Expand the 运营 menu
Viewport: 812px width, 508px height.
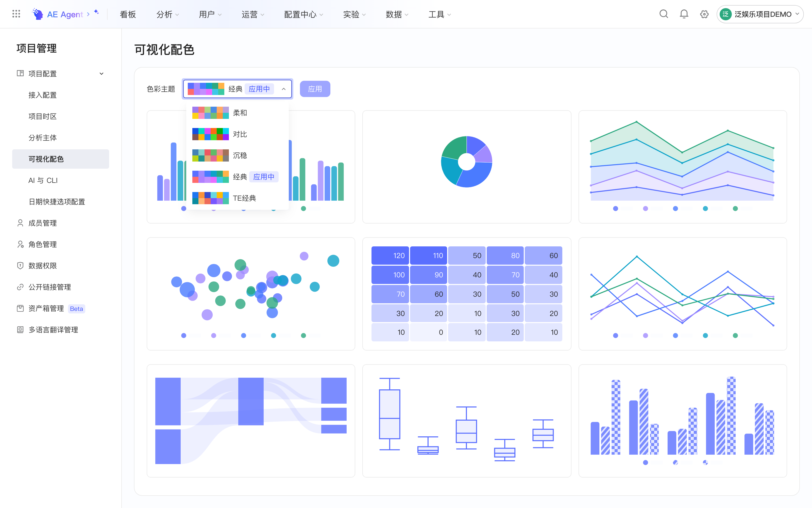pyautogui.click(x=253, y=14)
